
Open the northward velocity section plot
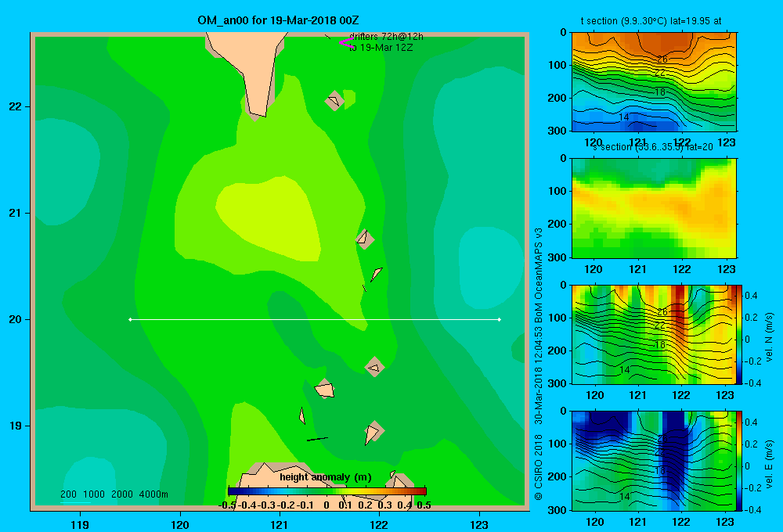coord(654,334)
